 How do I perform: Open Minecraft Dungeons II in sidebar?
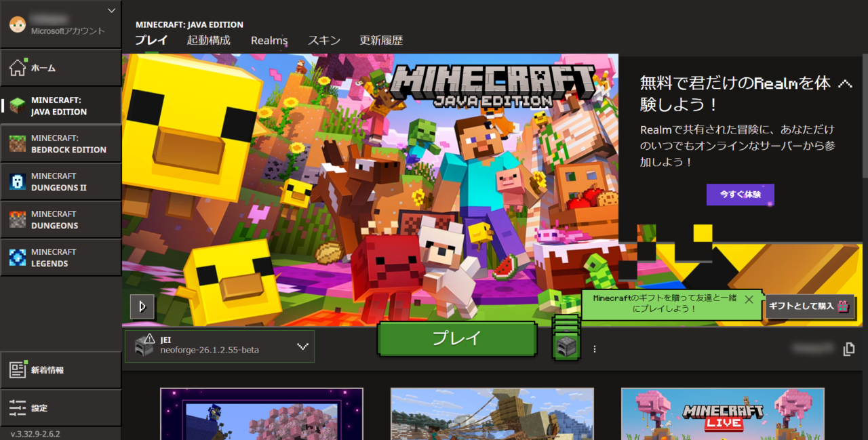[60, 182]
